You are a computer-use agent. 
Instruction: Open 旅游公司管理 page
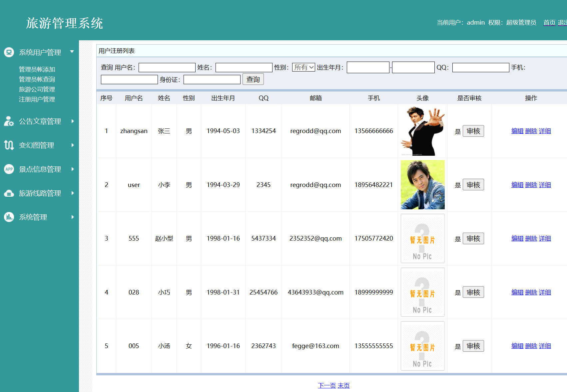tap(37, 89)
